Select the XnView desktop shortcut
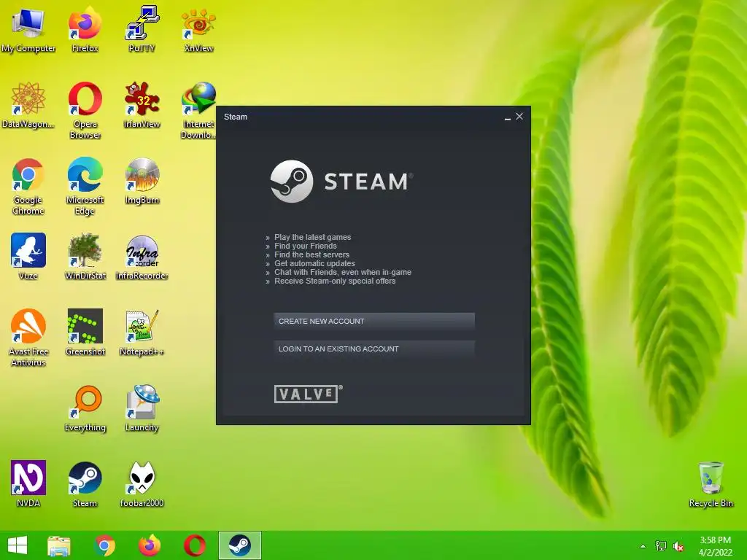This screenshot has height=560, width=747. coord(198,29)
